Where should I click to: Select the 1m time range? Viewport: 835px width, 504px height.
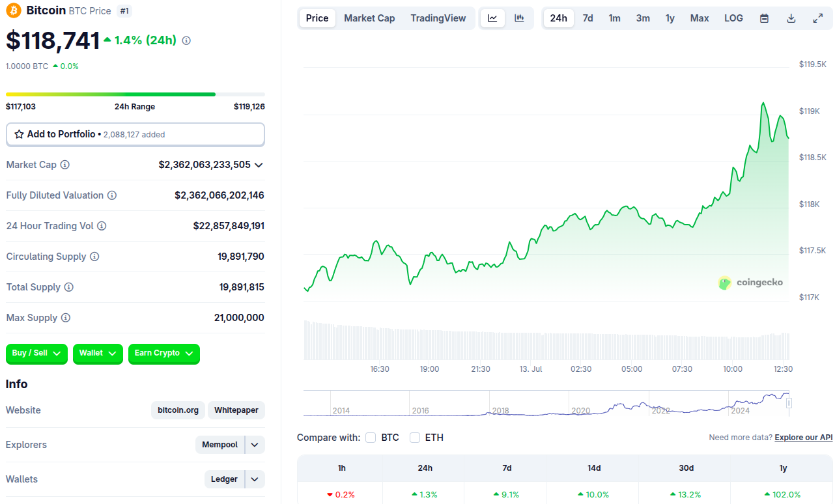click(614, 18)
